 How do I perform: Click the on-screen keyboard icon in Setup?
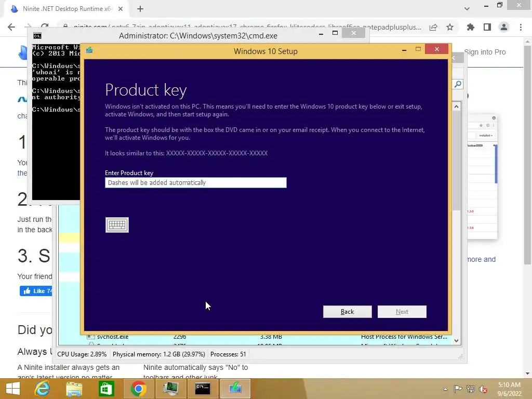[x=117, y=225]
